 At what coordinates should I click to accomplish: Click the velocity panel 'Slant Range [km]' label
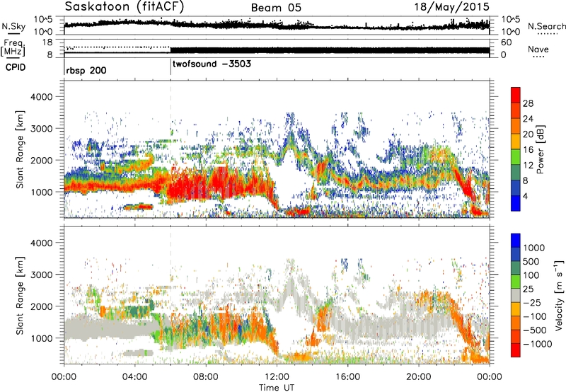pos(20,295)
